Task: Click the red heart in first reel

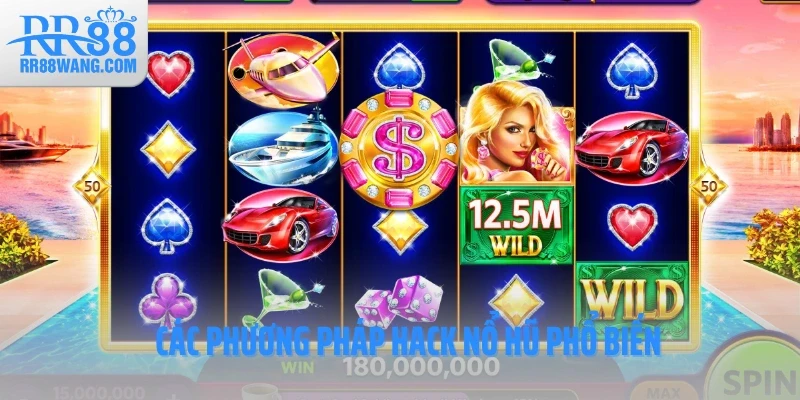Action: pyautogui.click(x=170, y=73)
